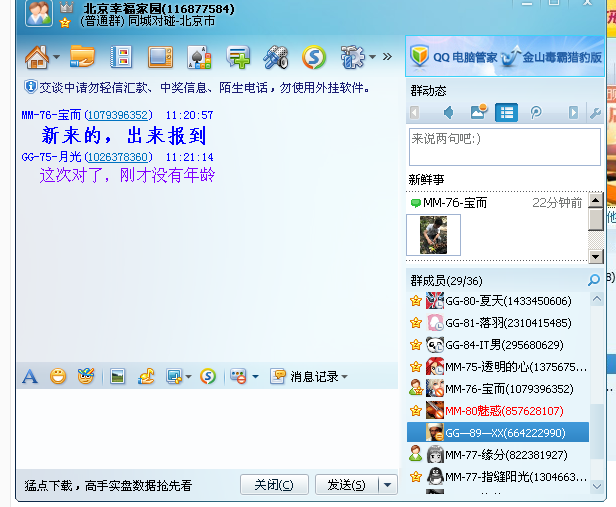Click the 发送(S) button
The height and width of the screenshot is (507, 616).
pyautogui.click(x=346, y=485)
